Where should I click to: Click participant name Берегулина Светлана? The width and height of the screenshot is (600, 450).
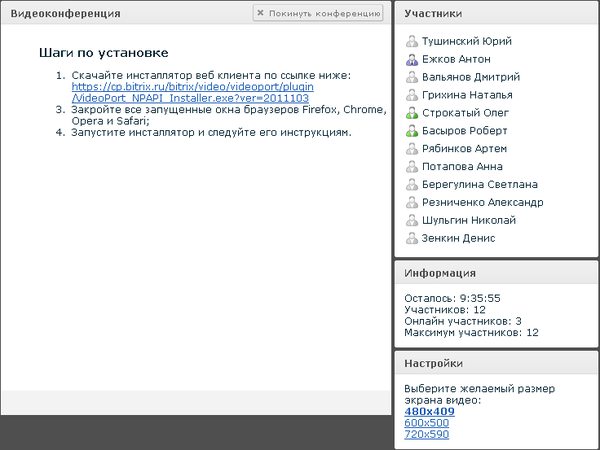click(x=479, y=185)
